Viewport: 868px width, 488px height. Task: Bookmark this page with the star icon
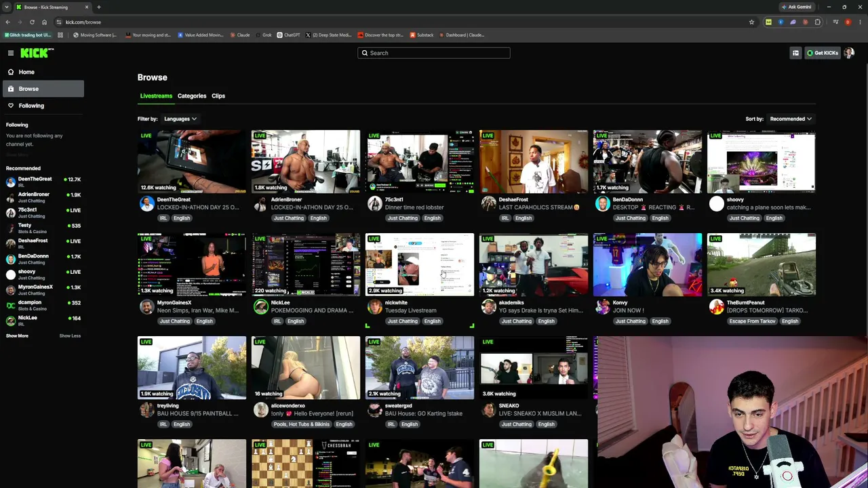pyautogui.click(x=751, y=22)
